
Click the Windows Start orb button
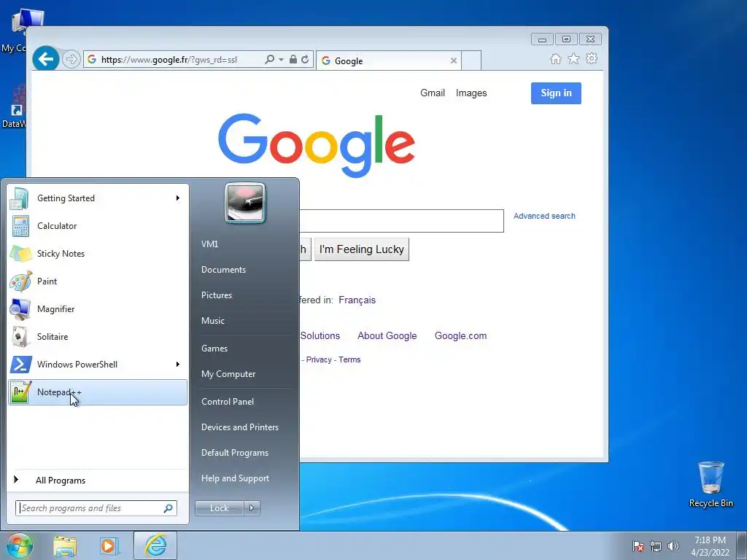[x=19, y=545]
